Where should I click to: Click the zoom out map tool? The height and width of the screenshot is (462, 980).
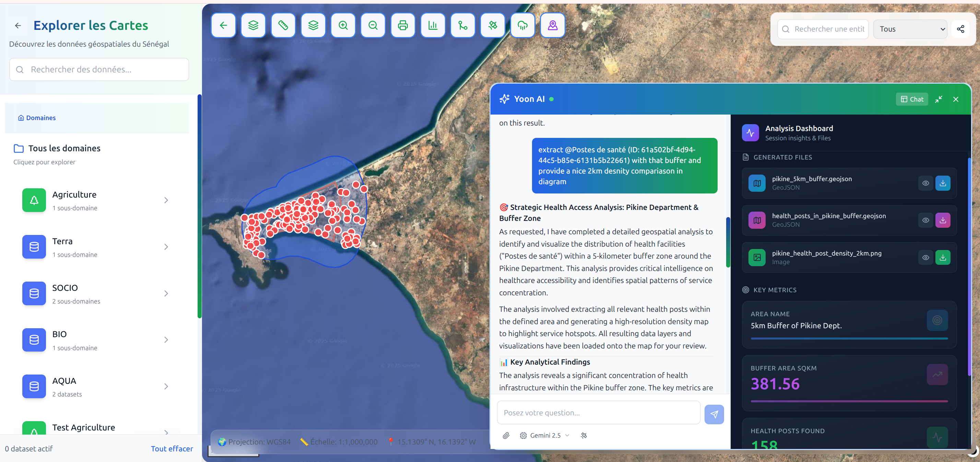pyautogui.click(x=373, y=25)
